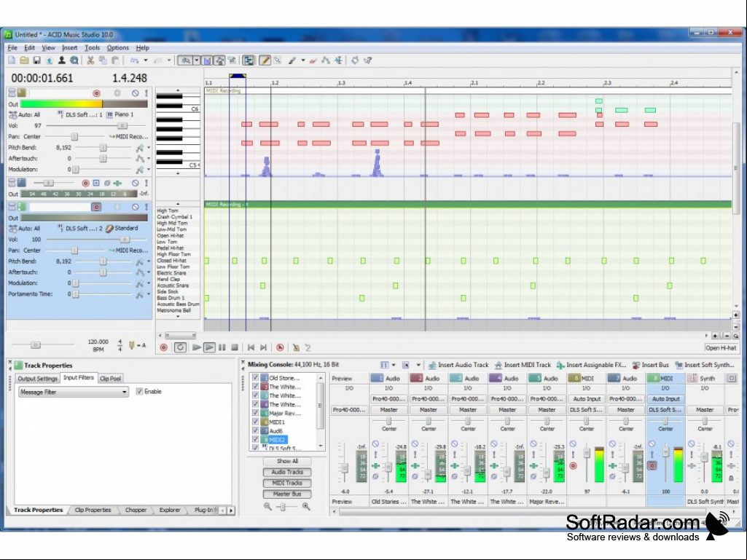Click the tuning fork key icon
Image resolution: width=747 pixels, height=560 pixels.
pyautogui.click(x=132, y=345)
